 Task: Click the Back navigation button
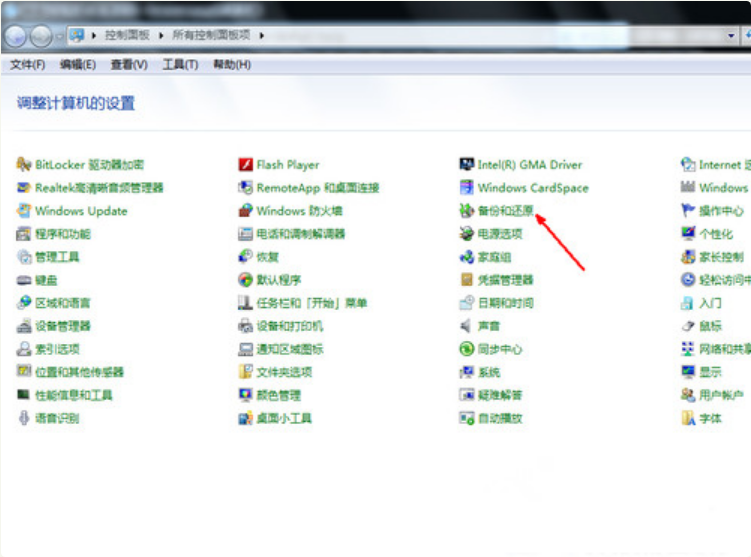point(15,36)
